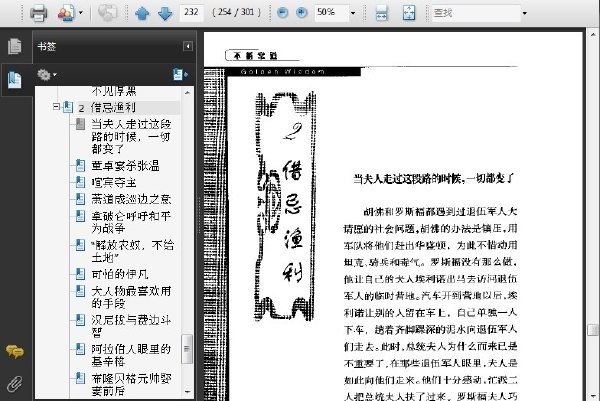Image resolution: width=600 pixels, height=401 pixels.
Task: Click the find search box
Action: [476, 13]
